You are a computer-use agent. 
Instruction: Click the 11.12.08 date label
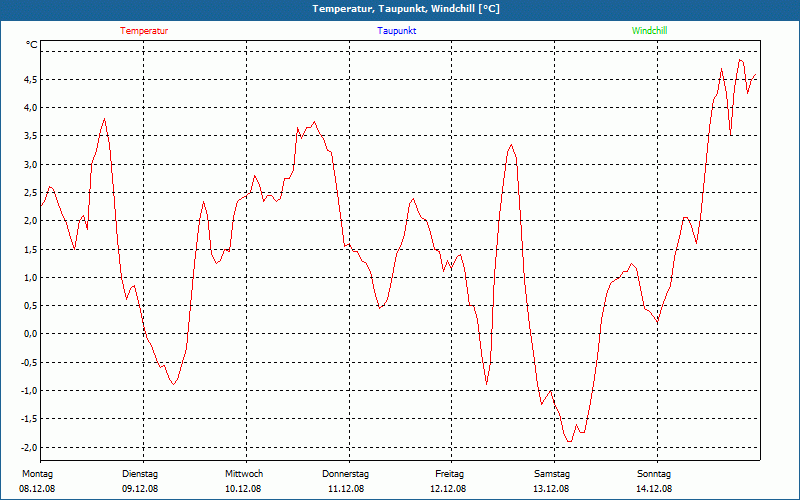coord(346,489)
